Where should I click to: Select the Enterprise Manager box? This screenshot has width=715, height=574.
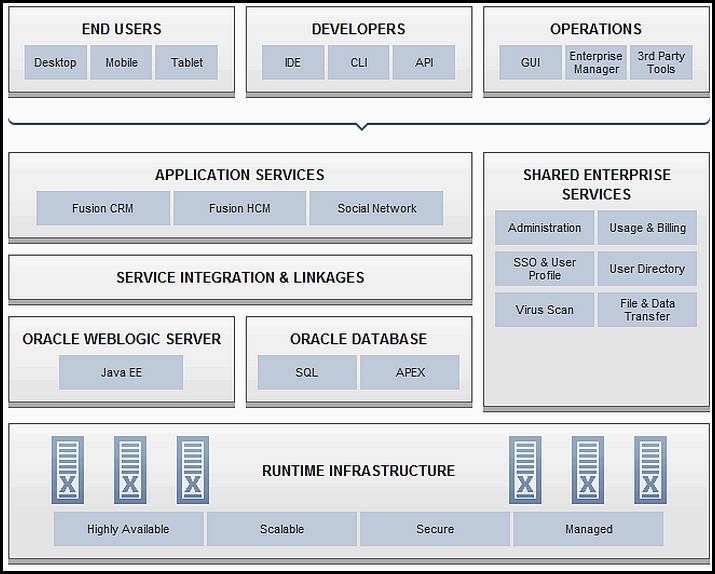point(596,62)
